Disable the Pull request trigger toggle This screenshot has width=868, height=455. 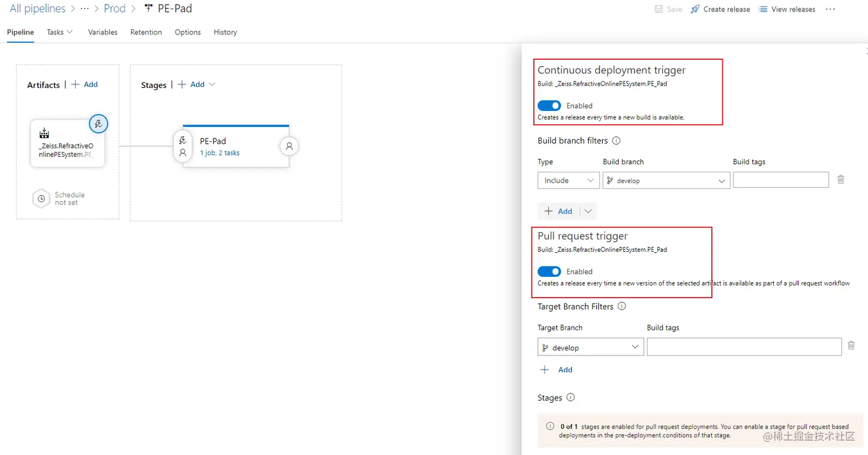[549, 272]
